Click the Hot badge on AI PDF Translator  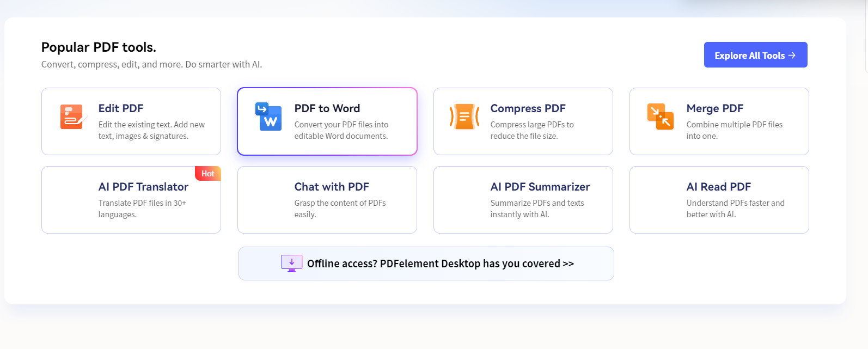tap(207, 174)
